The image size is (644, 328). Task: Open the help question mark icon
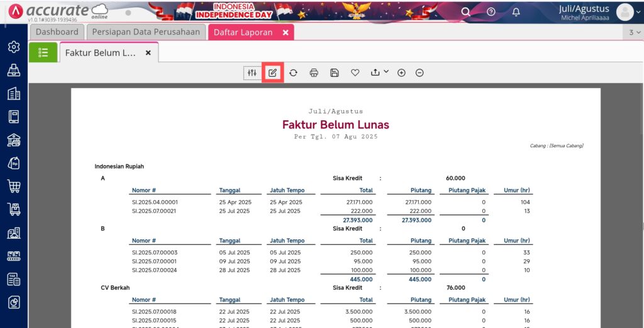pos(491,12)
